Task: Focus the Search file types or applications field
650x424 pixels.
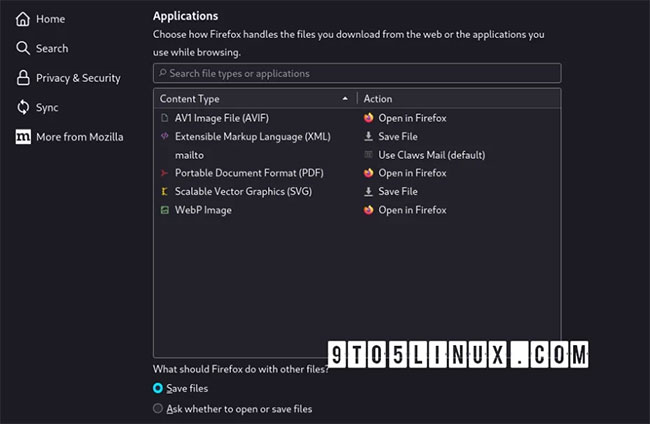Action: (357, 73)
